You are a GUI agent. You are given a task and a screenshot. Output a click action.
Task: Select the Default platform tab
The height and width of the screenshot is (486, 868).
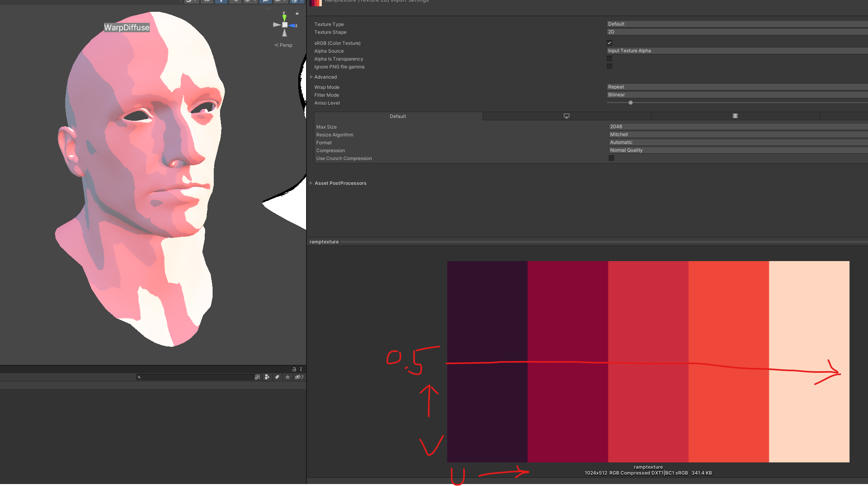[398, 116]
